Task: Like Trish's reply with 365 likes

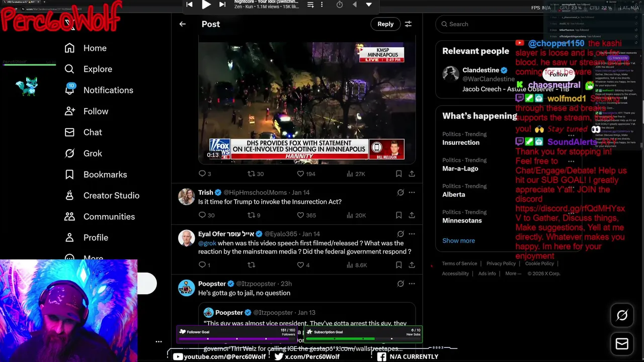Action: pos(300,215)
